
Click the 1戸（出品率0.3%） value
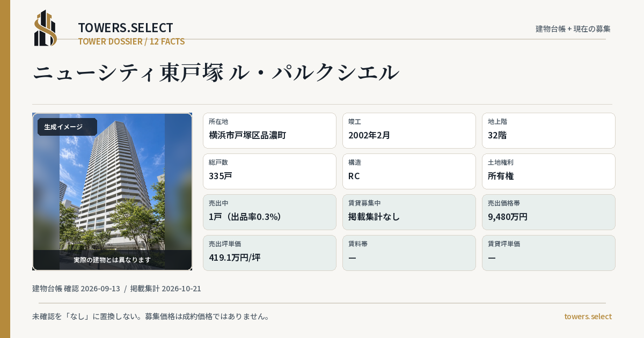click(245, 217)
